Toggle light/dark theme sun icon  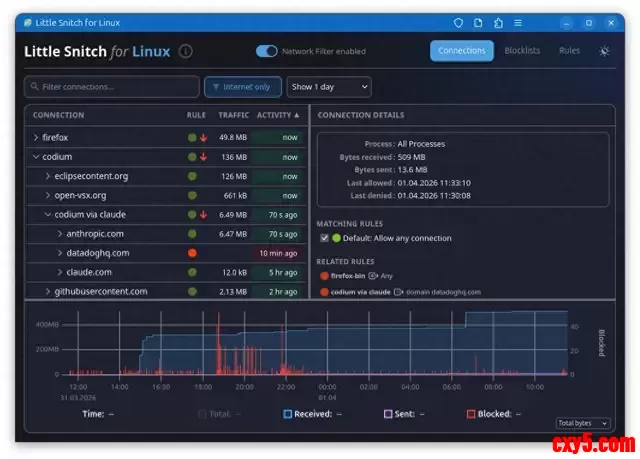[x=604, y=51]
